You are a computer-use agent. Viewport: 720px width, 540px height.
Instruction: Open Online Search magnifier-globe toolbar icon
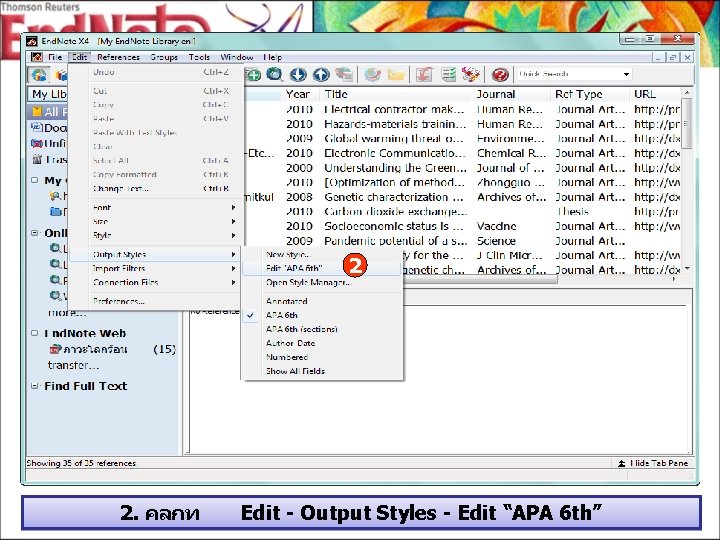(275, 74)
